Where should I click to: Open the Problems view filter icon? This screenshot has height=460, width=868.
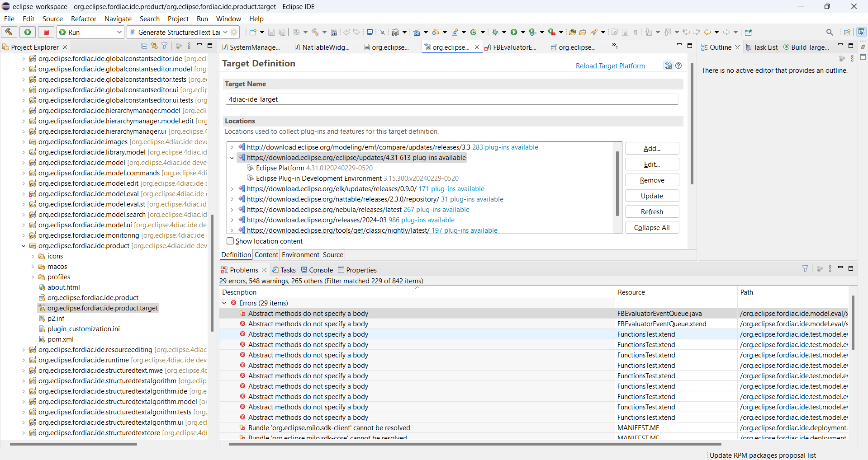click(x=806, y=268)
